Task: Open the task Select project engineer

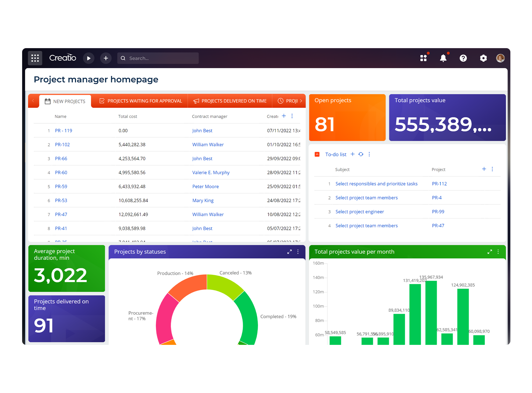Action: [359, 211]
